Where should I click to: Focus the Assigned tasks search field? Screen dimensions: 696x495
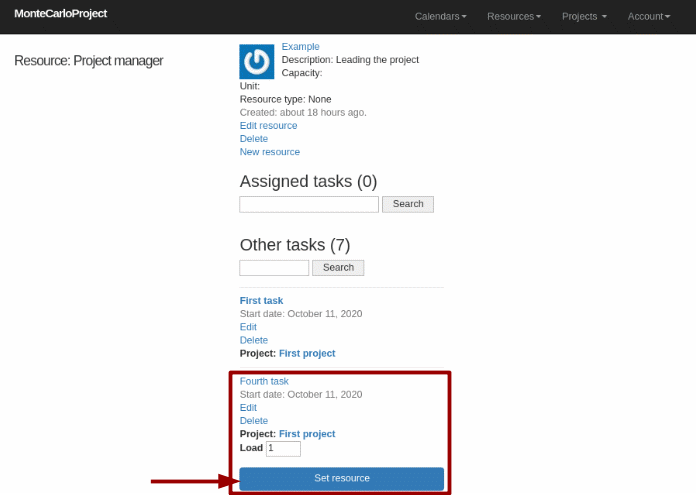pyautogui.click(x=309, y=204)
